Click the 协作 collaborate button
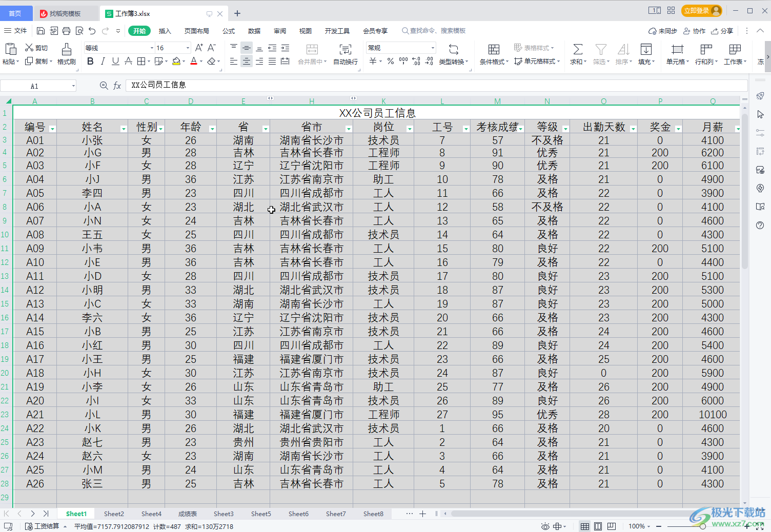 click(695, 31)
